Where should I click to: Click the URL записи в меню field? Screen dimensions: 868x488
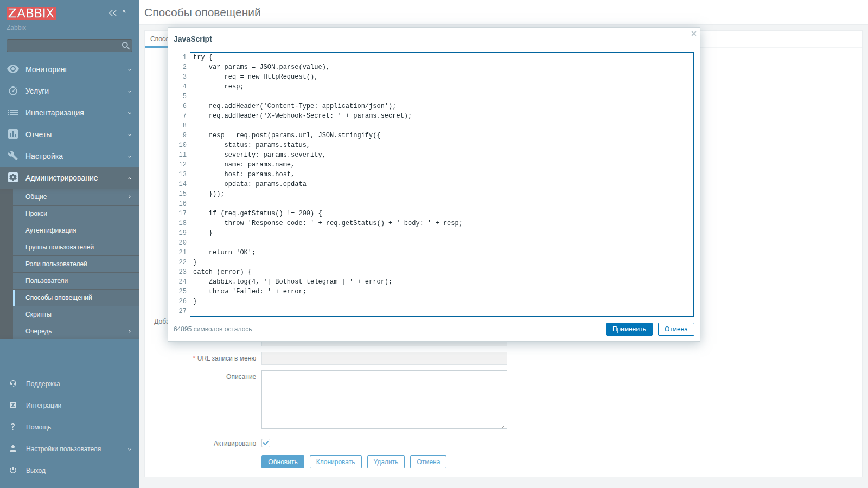[x=384, y=358]
